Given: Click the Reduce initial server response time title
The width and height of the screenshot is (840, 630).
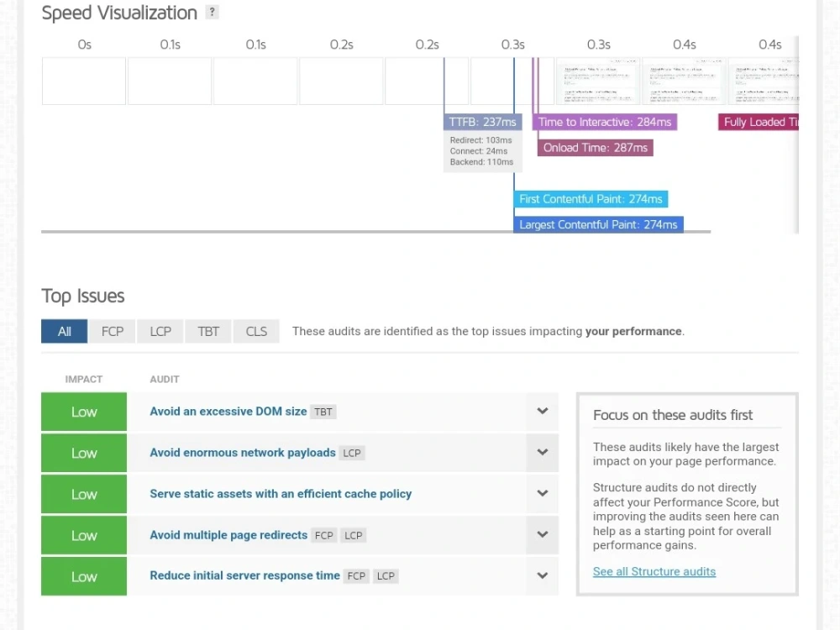Looking at the screenshot, I should click(x=244, y=576).
